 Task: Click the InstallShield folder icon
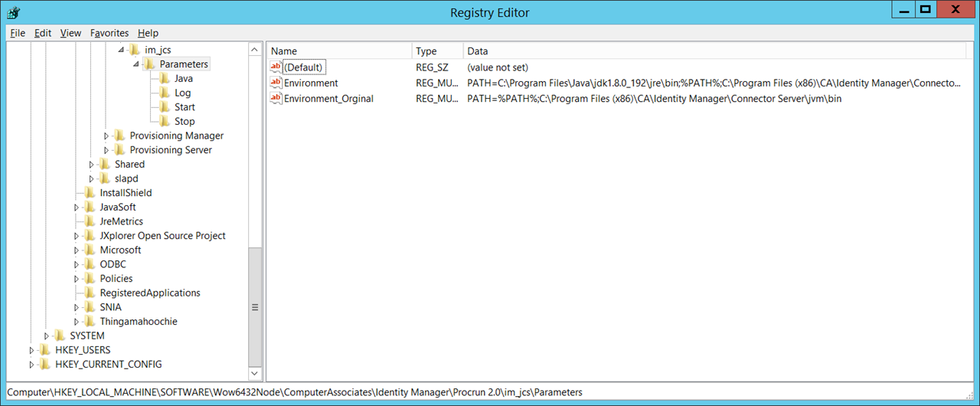(x=90, y=193)
